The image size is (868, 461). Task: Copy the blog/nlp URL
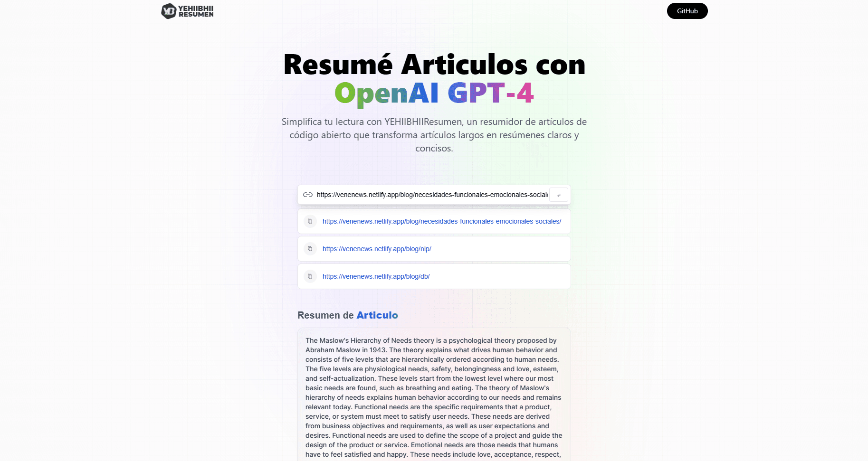tap(310, 249)
